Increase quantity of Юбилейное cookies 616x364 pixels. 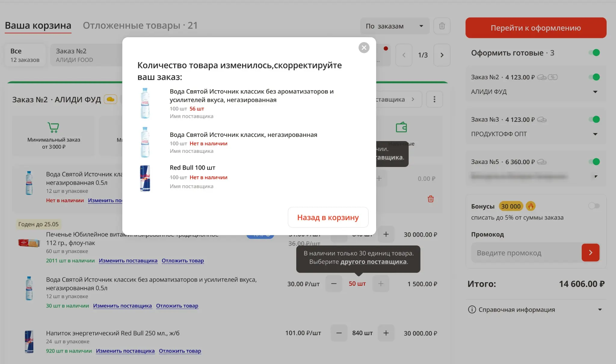point(386,234)
